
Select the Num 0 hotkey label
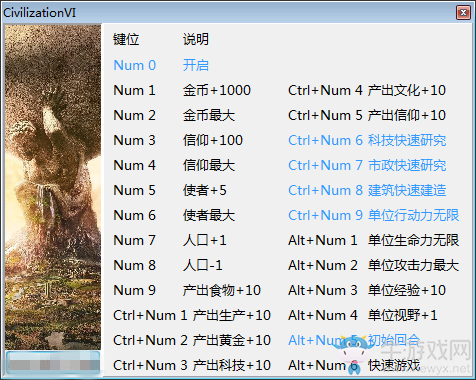pyautogui.click(x=135, y=65)
